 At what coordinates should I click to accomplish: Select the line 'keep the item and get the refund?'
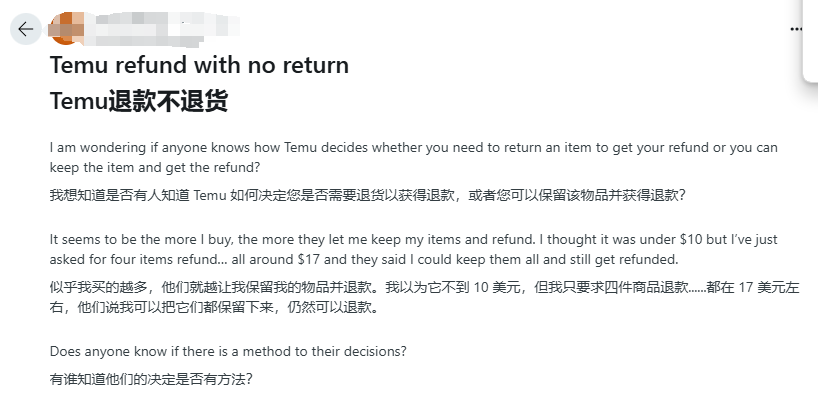click(155, 167)
